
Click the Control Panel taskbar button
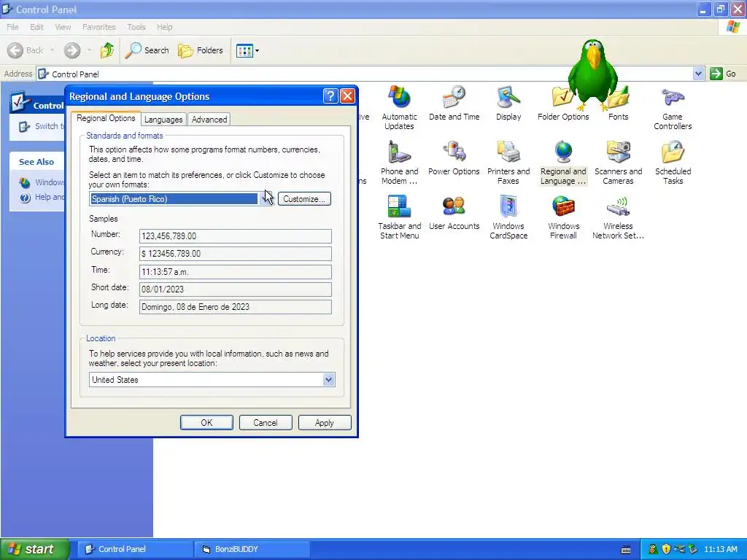(x=135, y=550)
